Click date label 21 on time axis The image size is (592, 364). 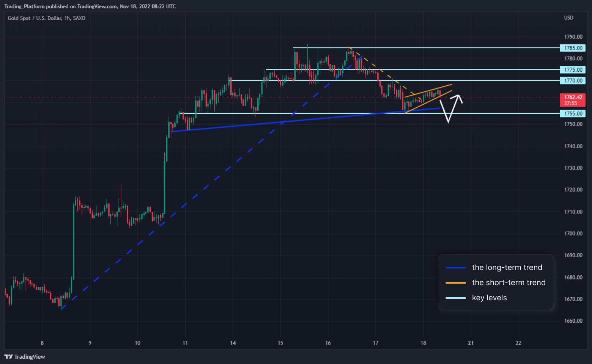471,343
